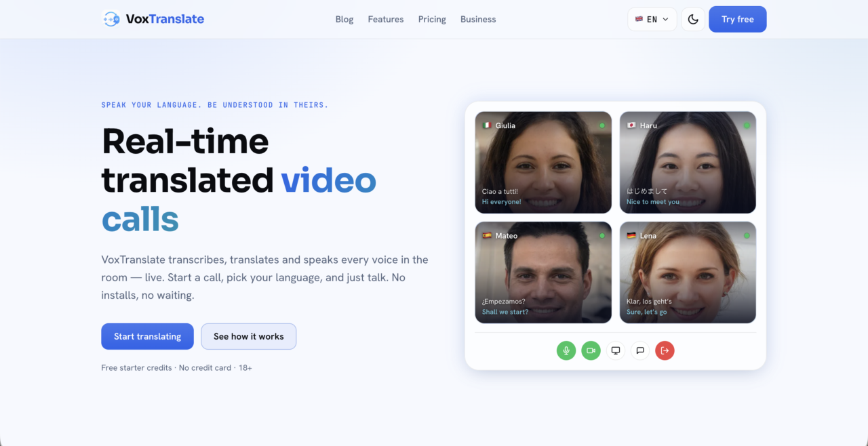Image resolution: width=868 pixels, height=446 pixels.
Task: Click the Try free button
Action: tap(738, 19)
